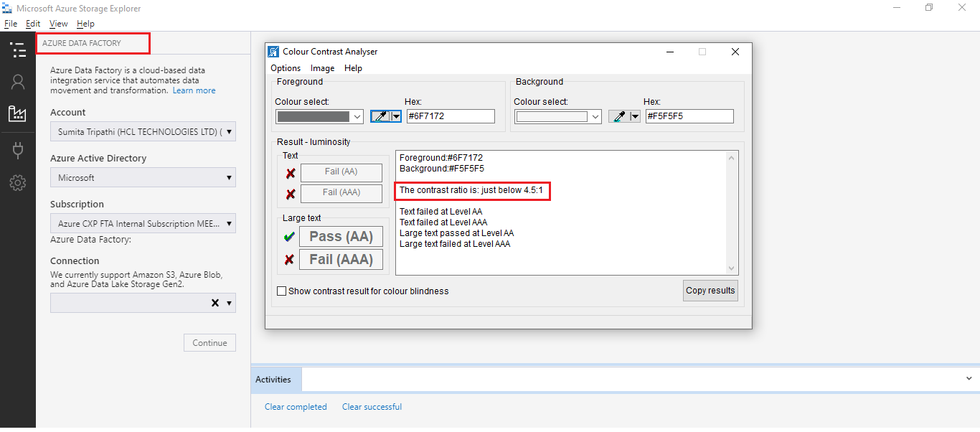
Task: Open the Settings gear icon
Action: 18,183
